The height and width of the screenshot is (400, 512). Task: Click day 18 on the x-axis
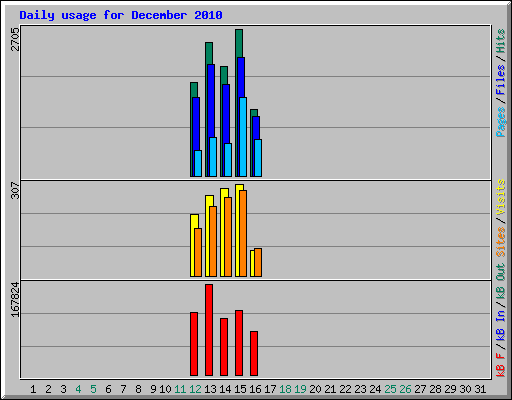[285, 389]
